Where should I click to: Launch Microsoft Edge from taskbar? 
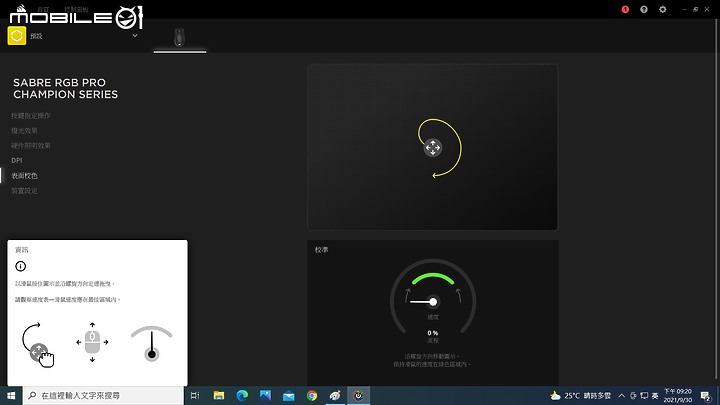(x=242, y=395)
